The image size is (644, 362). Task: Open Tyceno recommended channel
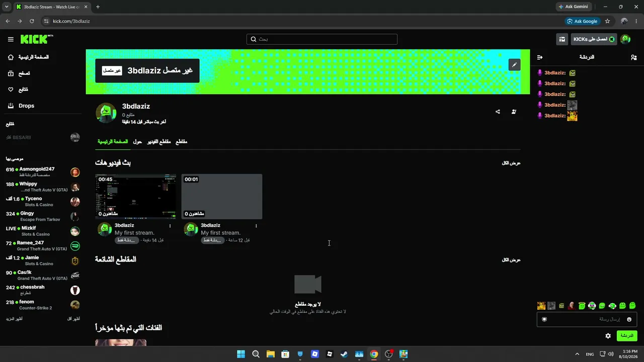43,202
